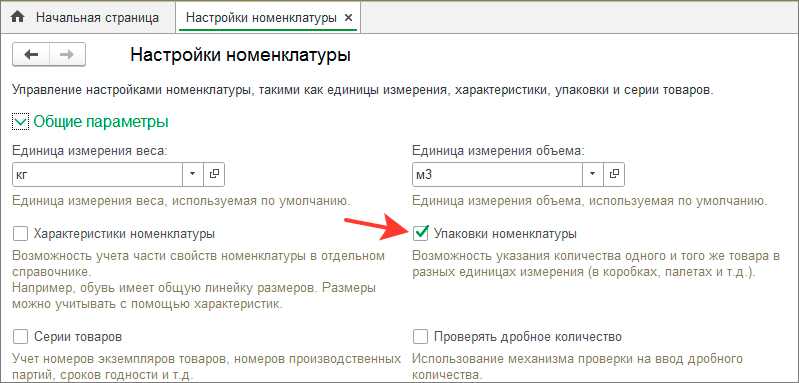Enable the Проверять дробное количество checkbox

(x=421, y=337)
